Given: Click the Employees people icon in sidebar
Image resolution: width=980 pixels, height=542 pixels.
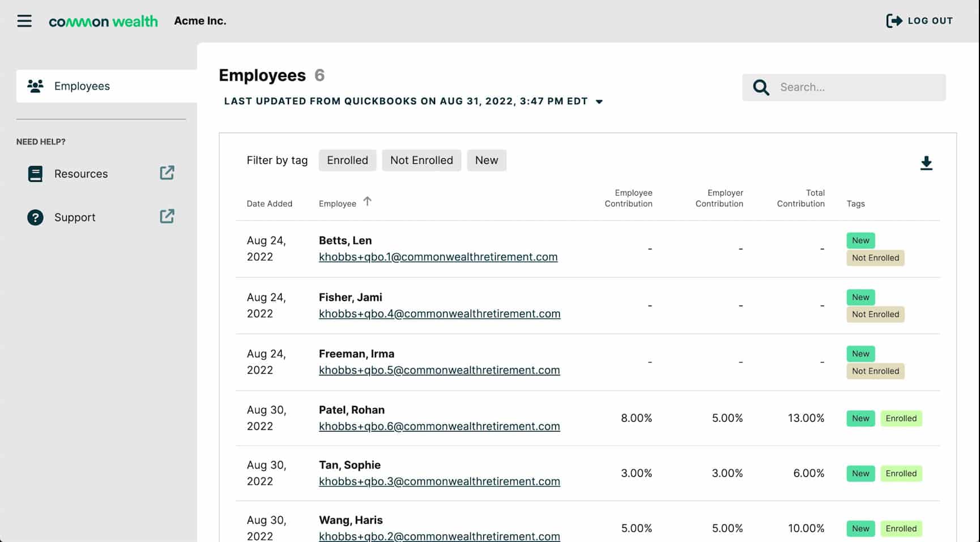Looking at the screenshot, I should [x=35, y=86].
